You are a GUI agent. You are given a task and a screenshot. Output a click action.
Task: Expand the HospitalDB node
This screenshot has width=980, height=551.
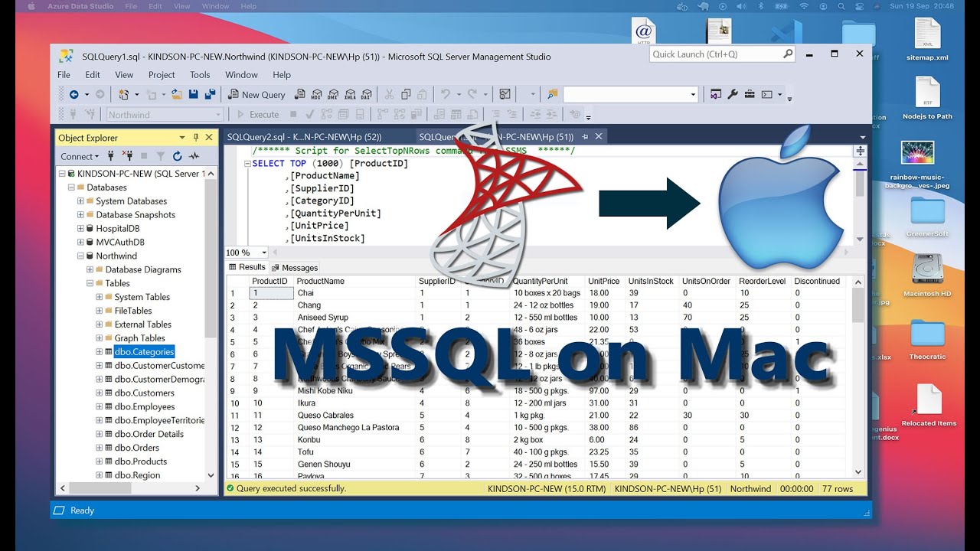80,228
